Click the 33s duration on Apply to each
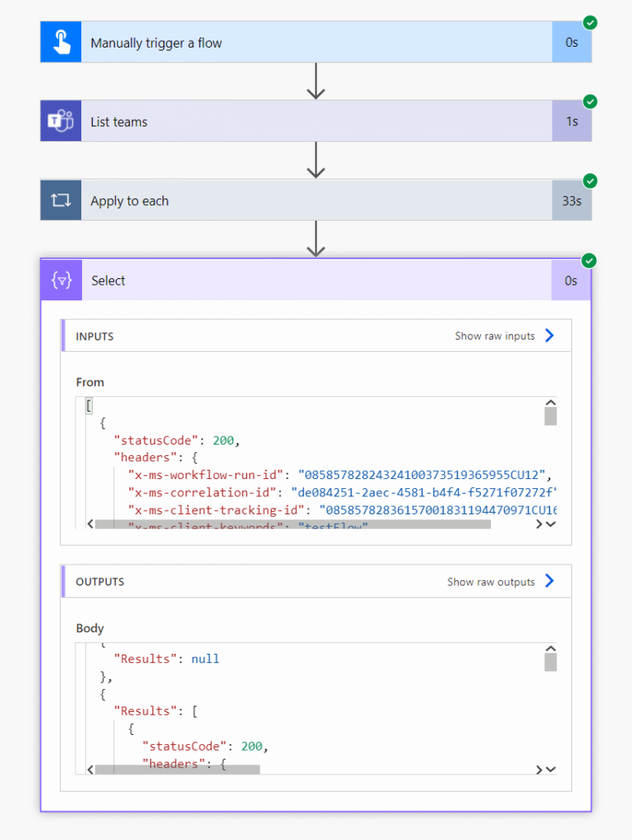 [571, 200]
